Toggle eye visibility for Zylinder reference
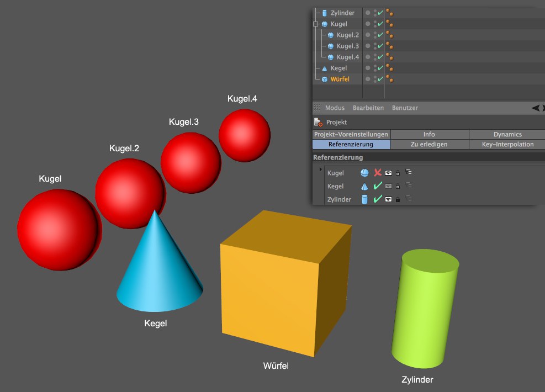The image size is (545, 392). click(x=388, y=199)
